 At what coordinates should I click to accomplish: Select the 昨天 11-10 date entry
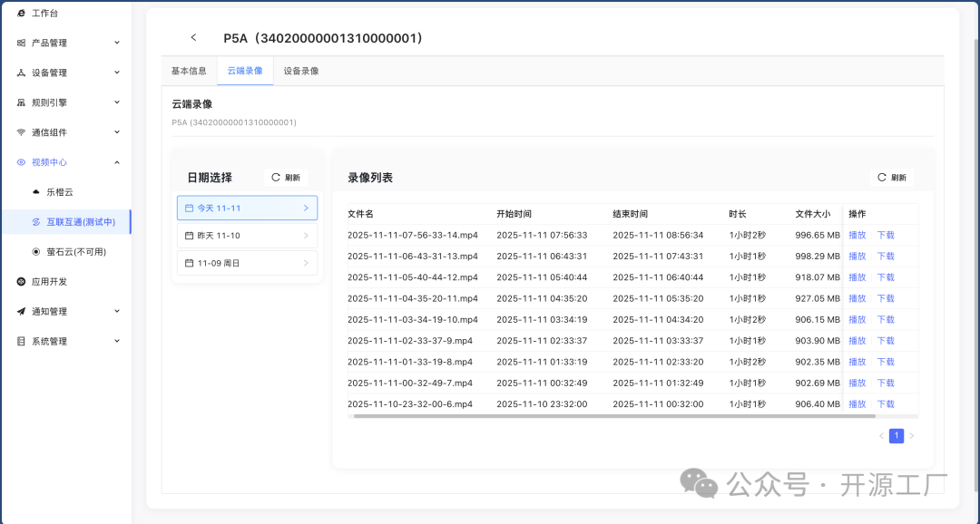pyautogui.click(x=247, y=235)
